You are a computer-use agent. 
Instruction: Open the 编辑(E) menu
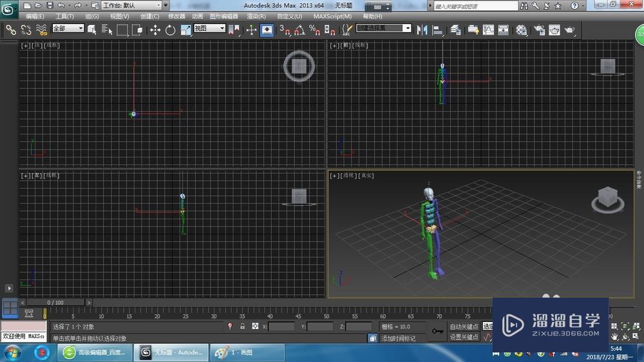(35, 17)
